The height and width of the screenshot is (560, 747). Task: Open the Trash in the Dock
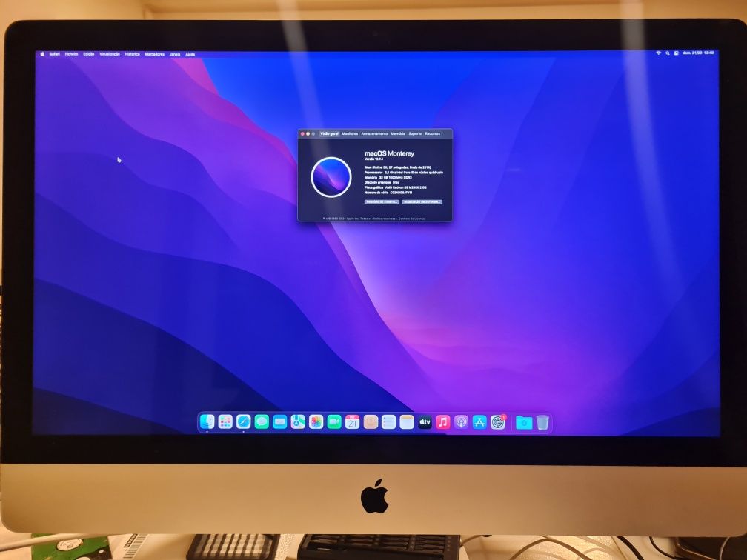coord(542,422)
